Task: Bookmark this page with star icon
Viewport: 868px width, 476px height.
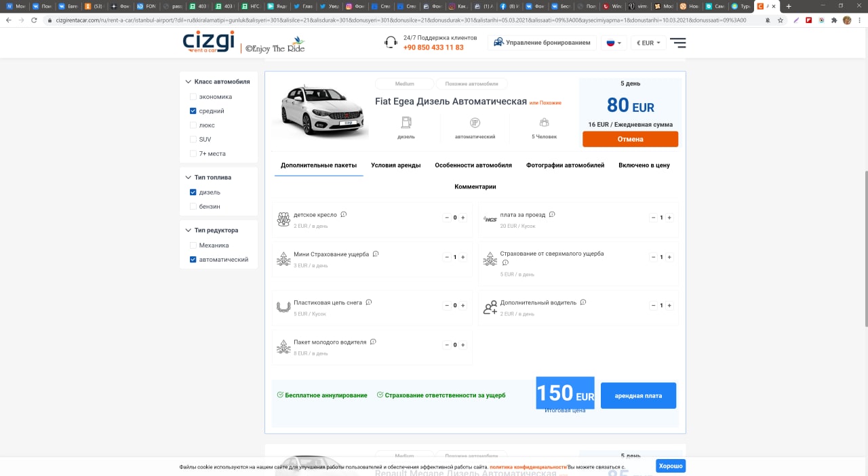Action: tap(781, 20)
